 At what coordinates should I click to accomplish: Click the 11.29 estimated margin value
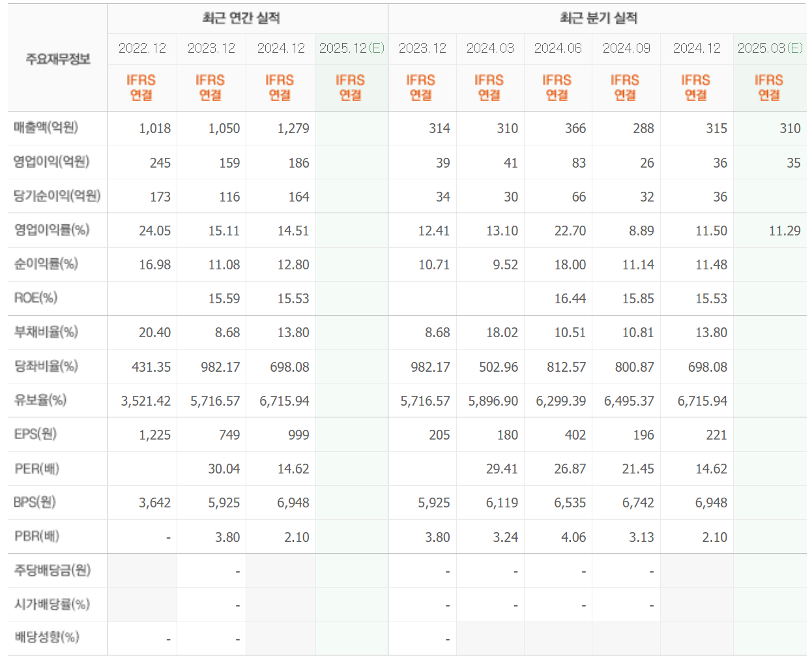785,231
